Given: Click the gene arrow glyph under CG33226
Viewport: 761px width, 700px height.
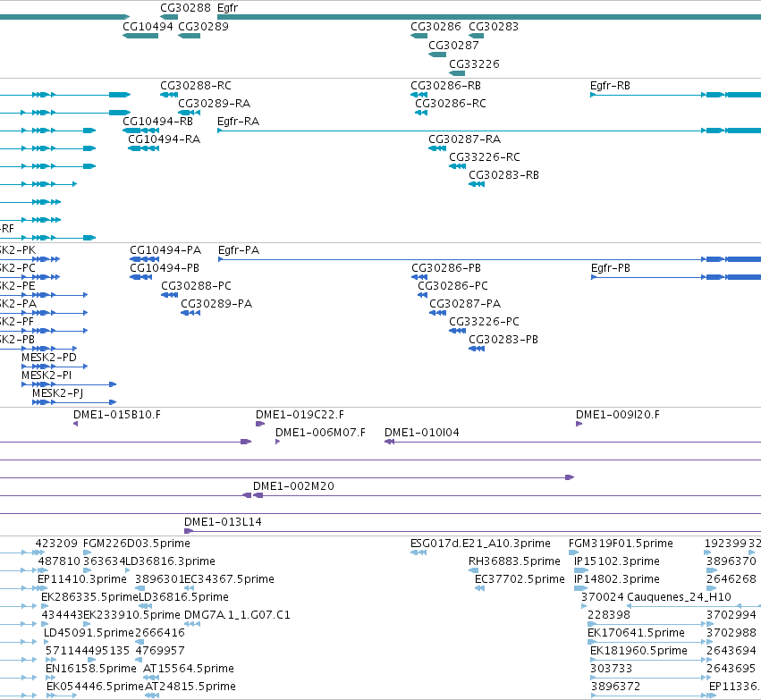Looking at the screenshot, I should pyautogui.click(x=457, y=73).
